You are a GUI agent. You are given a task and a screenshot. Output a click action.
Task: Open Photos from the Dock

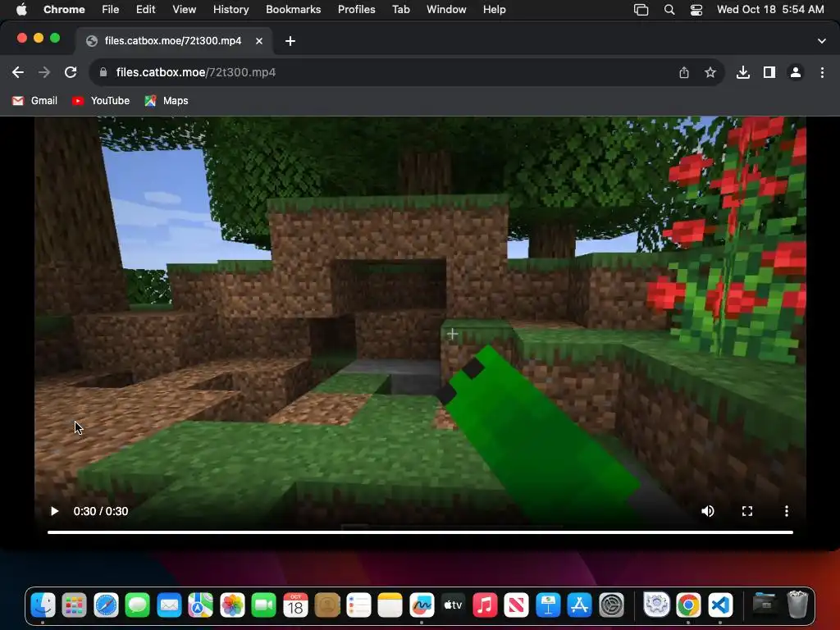pyautogui.click(x=232, y=605)
